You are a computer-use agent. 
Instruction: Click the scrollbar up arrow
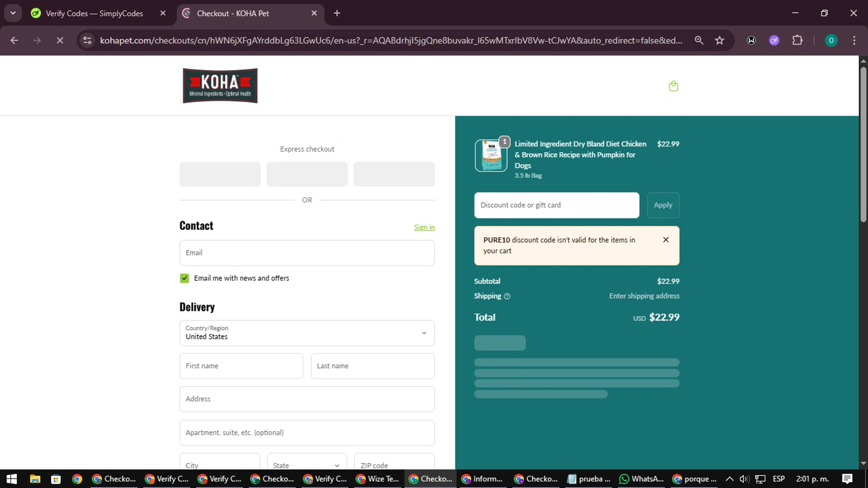(x=863, y=60)
